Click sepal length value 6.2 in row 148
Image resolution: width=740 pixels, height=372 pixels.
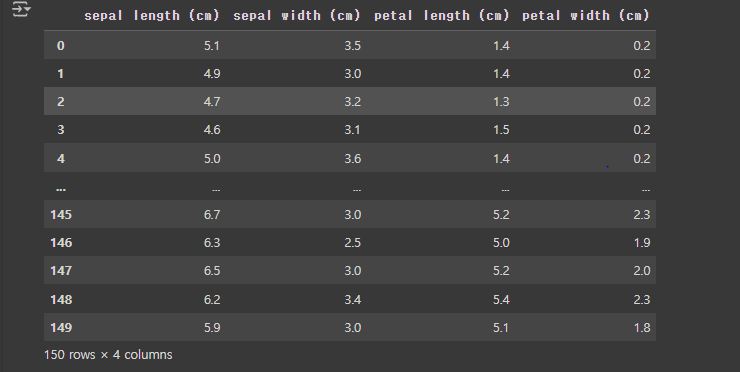212,299
